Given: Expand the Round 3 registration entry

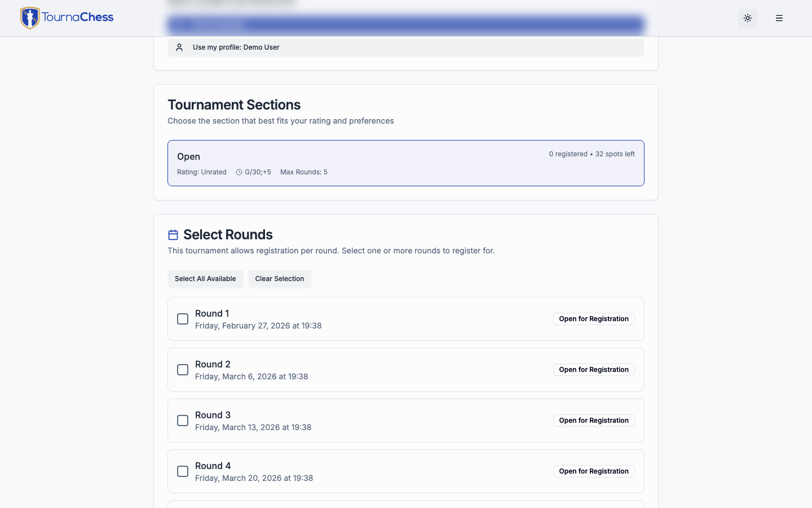Looking at the screenshot, I should pyautogui.click(x=405, y=420).
